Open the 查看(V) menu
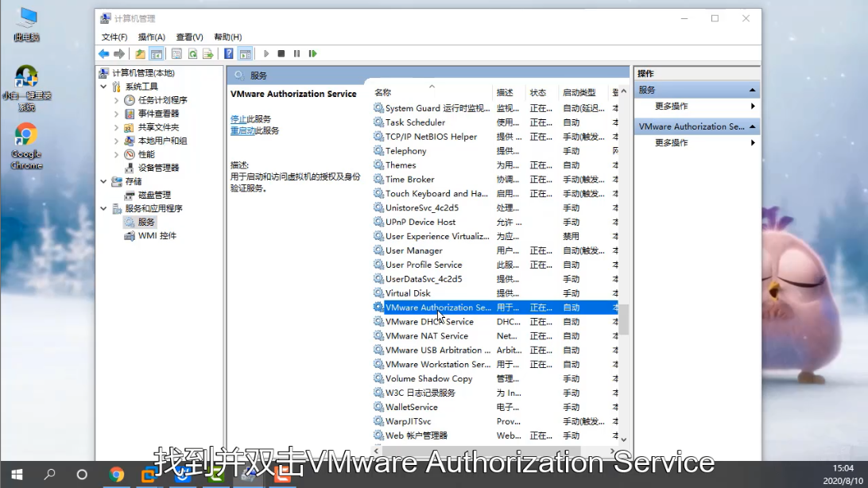This screenshot has width=868, height=488. 189,37
